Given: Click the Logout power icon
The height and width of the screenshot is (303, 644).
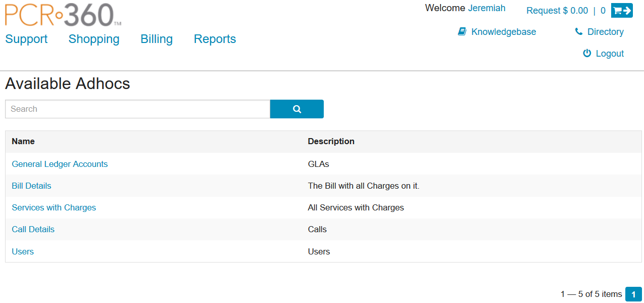Looking at the screenshot, I should [587, 54].
